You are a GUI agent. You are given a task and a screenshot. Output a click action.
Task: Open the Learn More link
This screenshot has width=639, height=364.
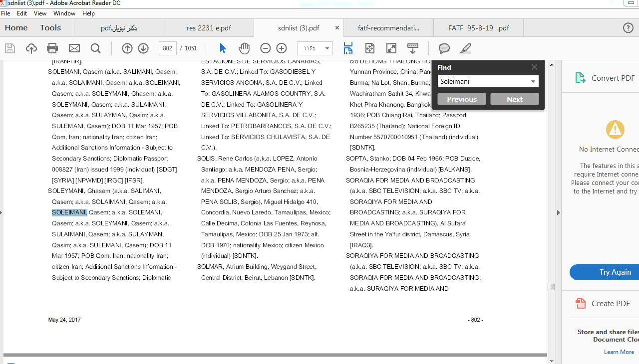[619, 352]
